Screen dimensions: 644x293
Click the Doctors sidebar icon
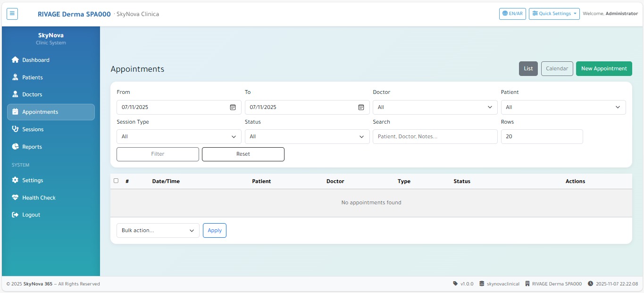coord(15,94)
